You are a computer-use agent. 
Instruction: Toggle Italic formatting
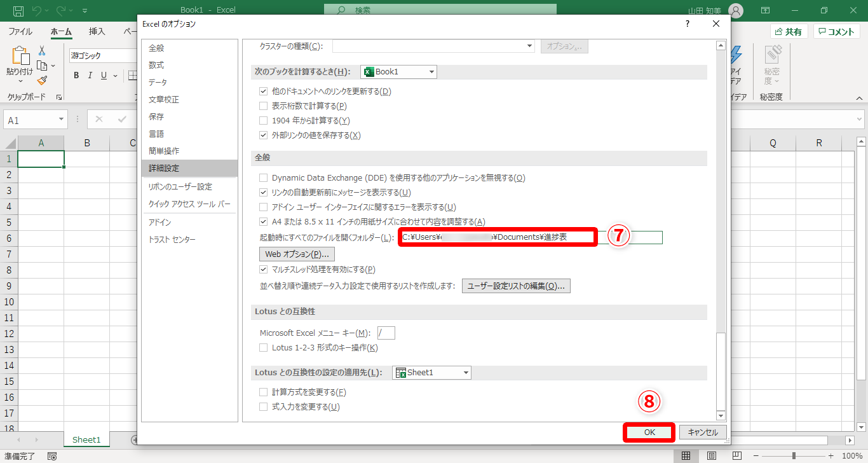click(x=90, y=76)
